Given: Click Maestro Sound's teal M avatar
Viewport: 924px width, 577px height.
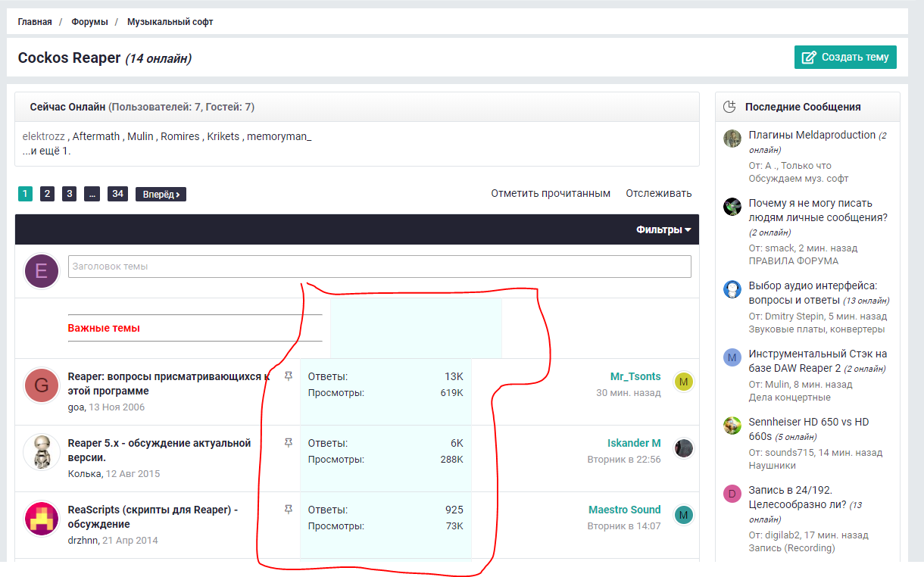Looking at the screenshot, I should [x=684, y=515].
